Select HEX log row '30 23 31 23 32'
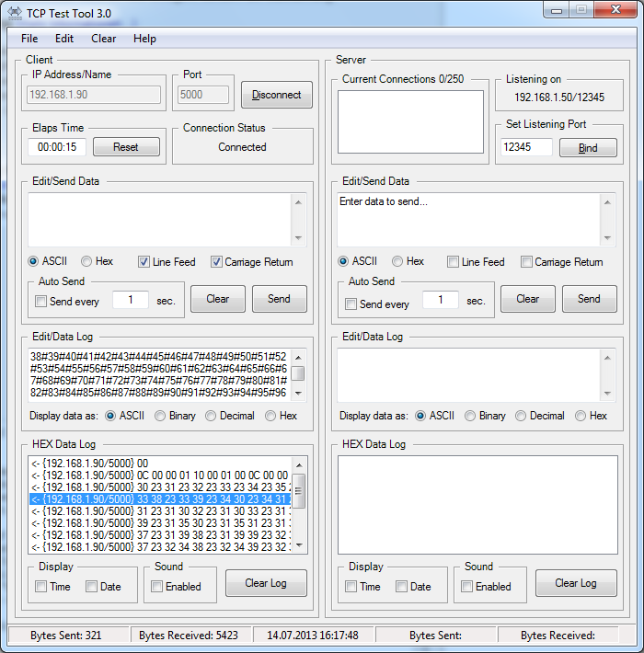This screenshot has height=653, width=644. click(x=160, y=487)
